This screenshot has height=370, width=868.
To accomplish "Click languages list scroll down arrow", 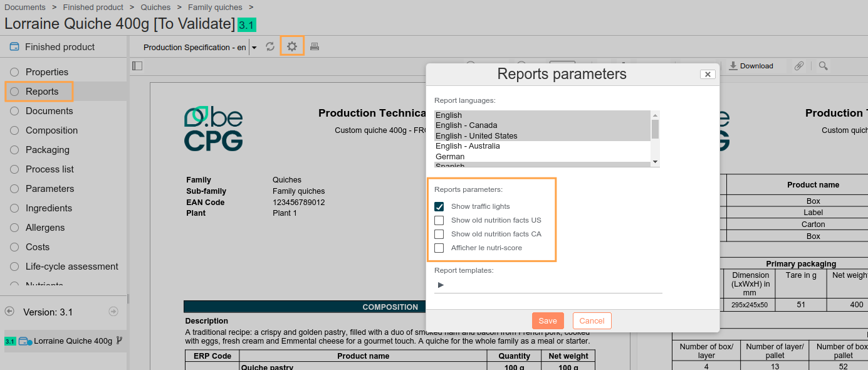I will 656,162.
